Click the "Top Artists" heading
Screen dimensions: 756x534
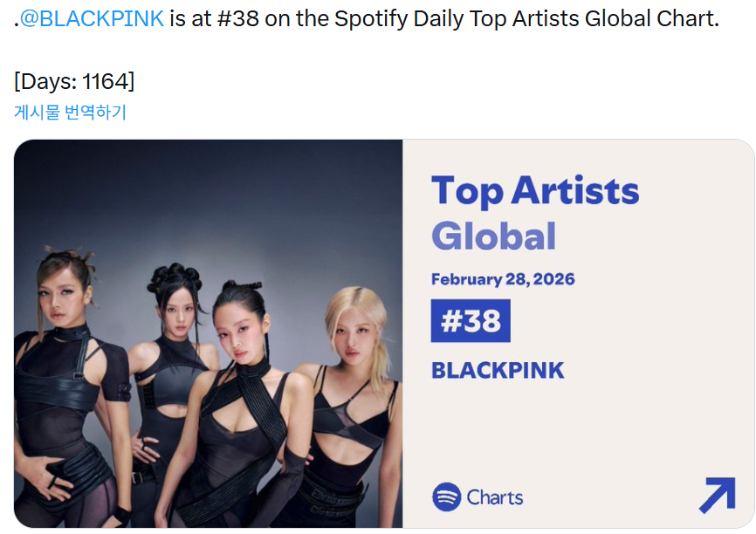click(535, 191)
